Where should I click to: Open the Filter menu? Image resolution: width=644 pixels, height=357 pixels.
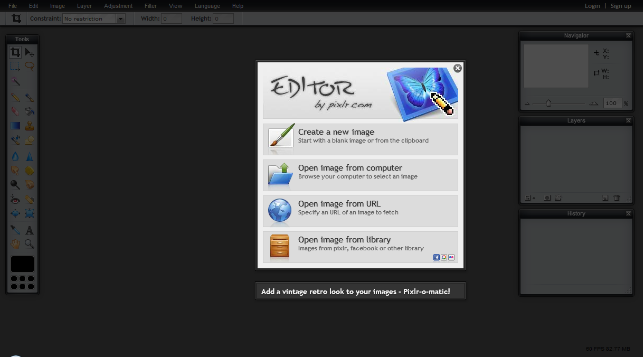[150, 6]
